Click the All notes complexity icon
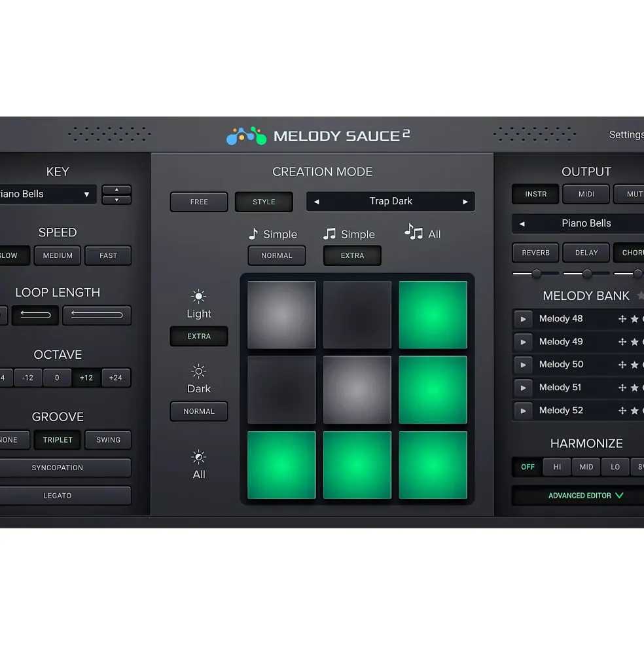Image resolution: width=644 pixels, height=645 pixels. coord(414,232)
